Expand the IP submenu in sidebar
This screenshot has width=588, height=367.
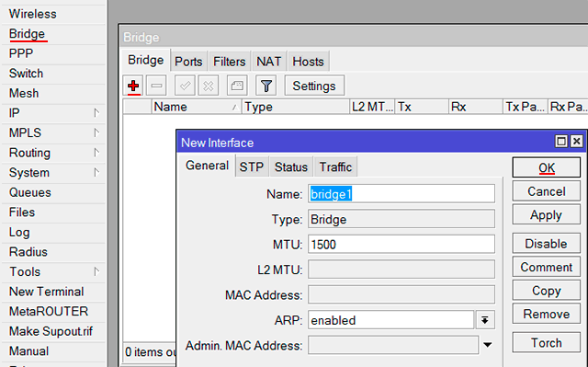click(96, 112)
